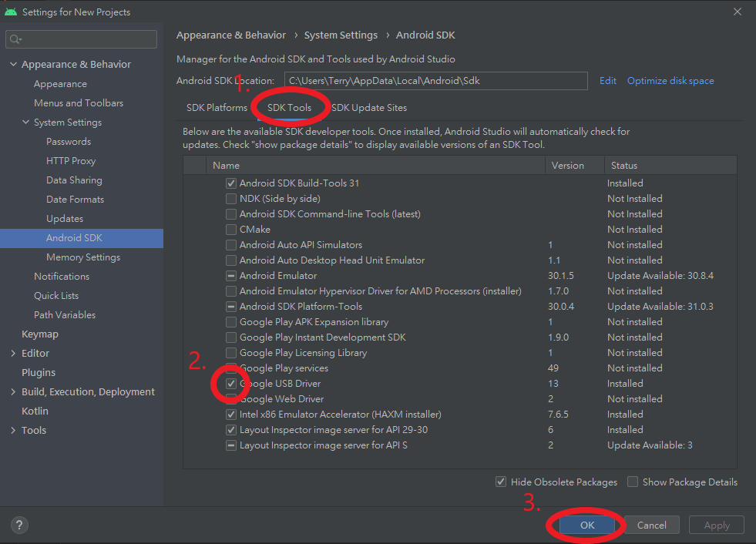The width and height of the screenshot is (756, 544).
Task: Check Google Play Instant Development SDK
Action: pos(231,337)
